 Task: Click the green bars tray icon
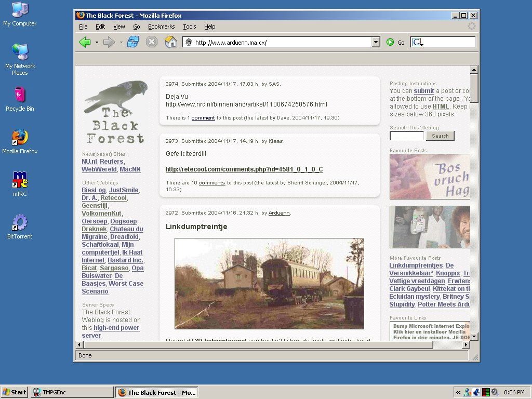coord(486,392)
